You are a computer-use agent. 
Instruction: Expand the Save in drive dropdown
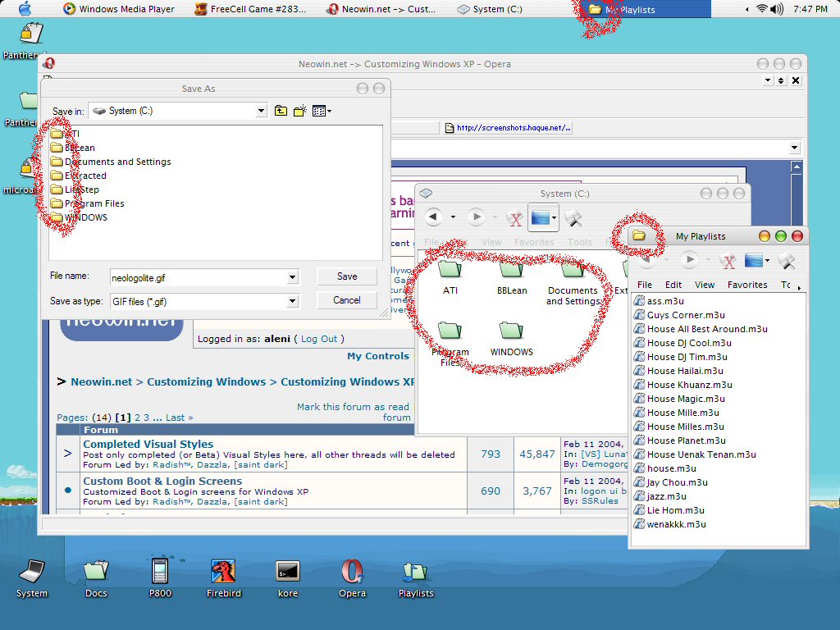tap(262, 111)
